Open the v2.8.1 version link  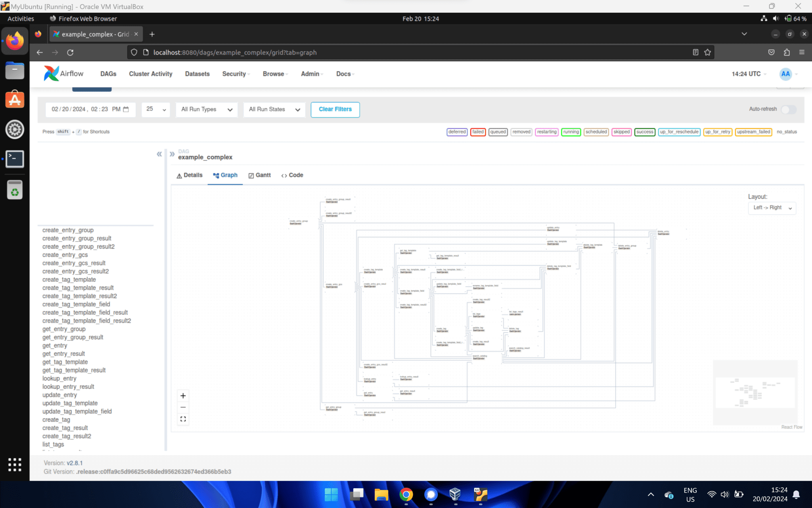[x=75, y=463]
